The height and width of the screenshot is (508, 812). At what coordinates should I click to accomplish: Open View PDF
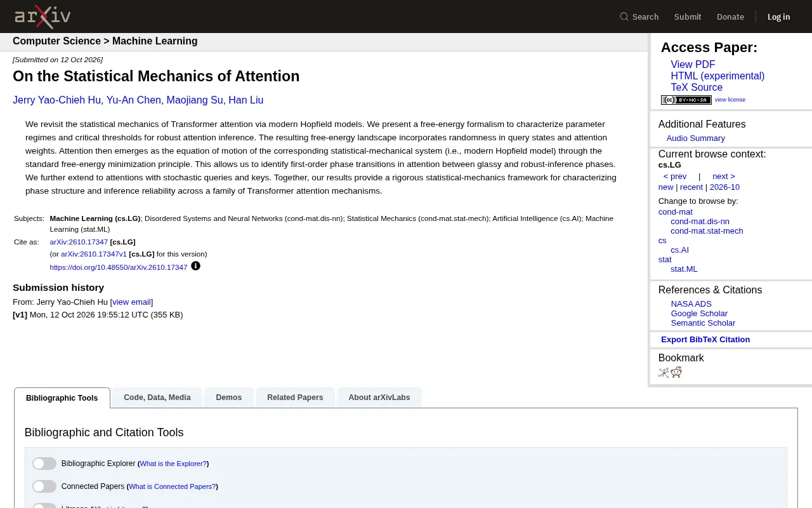[693, 65]
